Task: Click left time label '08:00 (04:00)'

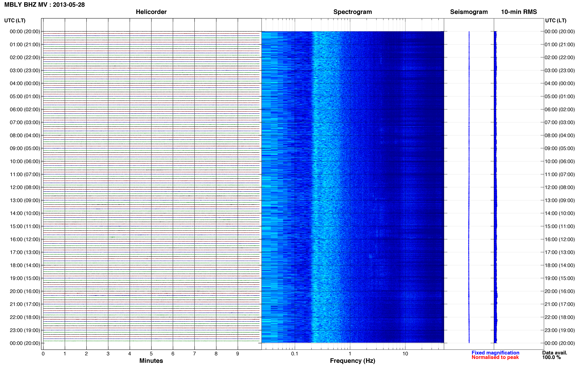Action: click(x=25, y=135)
